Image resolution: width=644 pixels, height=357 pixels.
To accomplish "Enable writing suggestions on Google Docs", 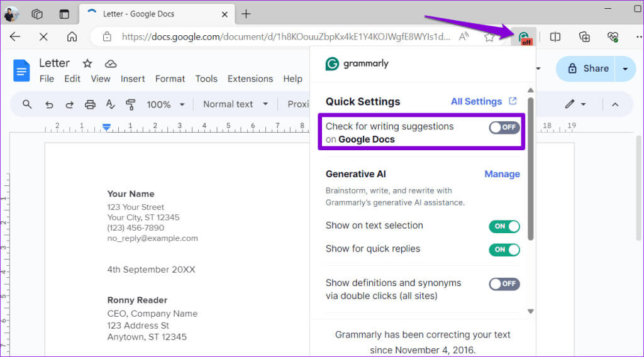I will click(x=504, y=127).
